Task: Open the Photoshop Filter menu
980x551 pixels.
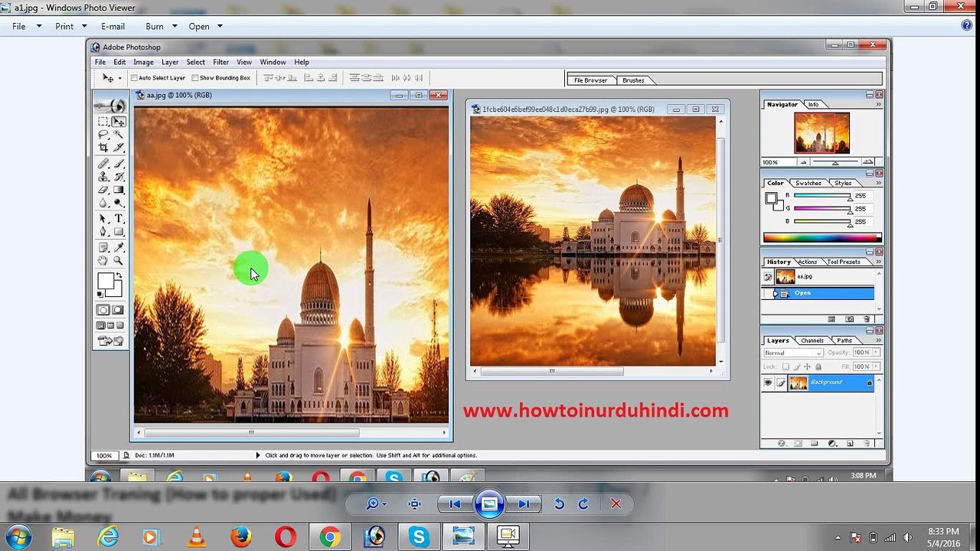Action: (221, 62)
